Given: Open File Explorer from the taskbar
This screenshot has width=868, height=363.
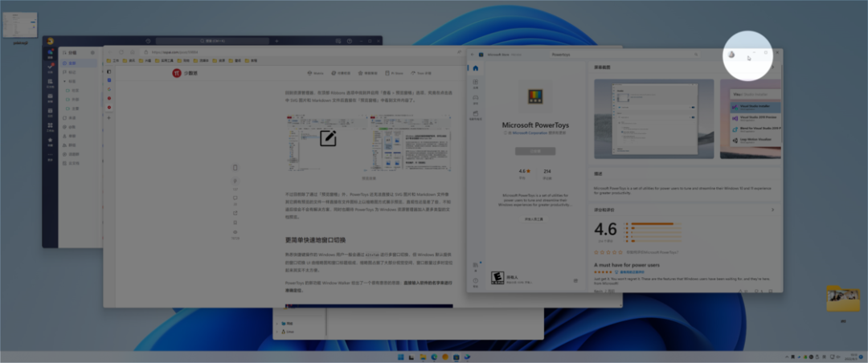Looking at the screenshot, I should (x=423, y=357).
